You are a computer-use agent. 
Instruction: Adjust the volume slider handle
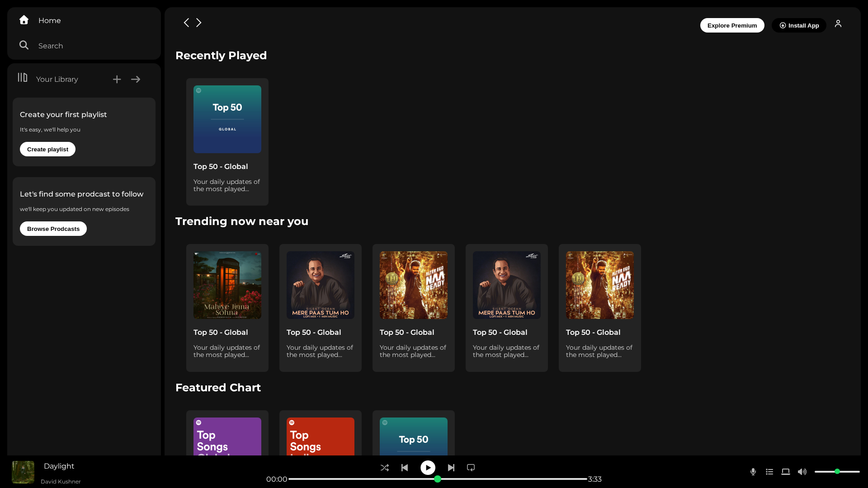837,471
